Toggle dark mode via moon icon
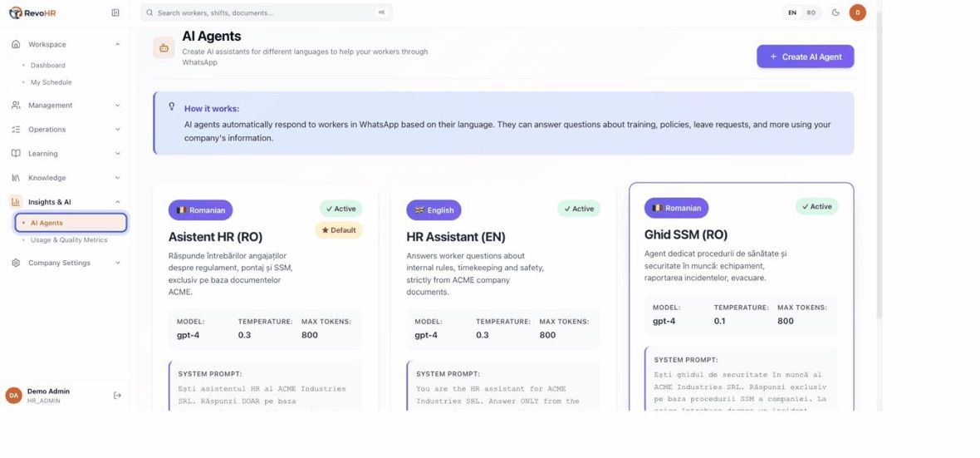Image resolution: width=980 pixels, height=458 pixels. (835, 12)
